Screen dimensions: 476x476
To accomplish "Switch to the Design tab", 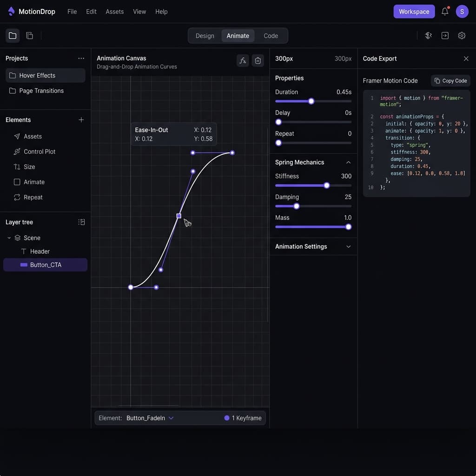I will tap(205, 36).
